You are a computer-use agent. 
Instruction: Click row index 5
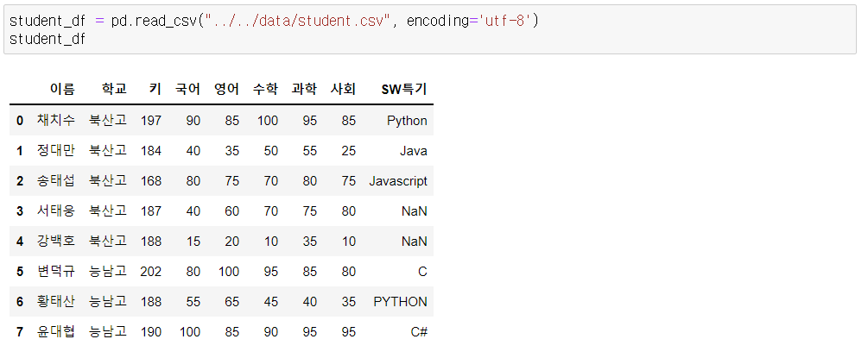pos(20,271)
